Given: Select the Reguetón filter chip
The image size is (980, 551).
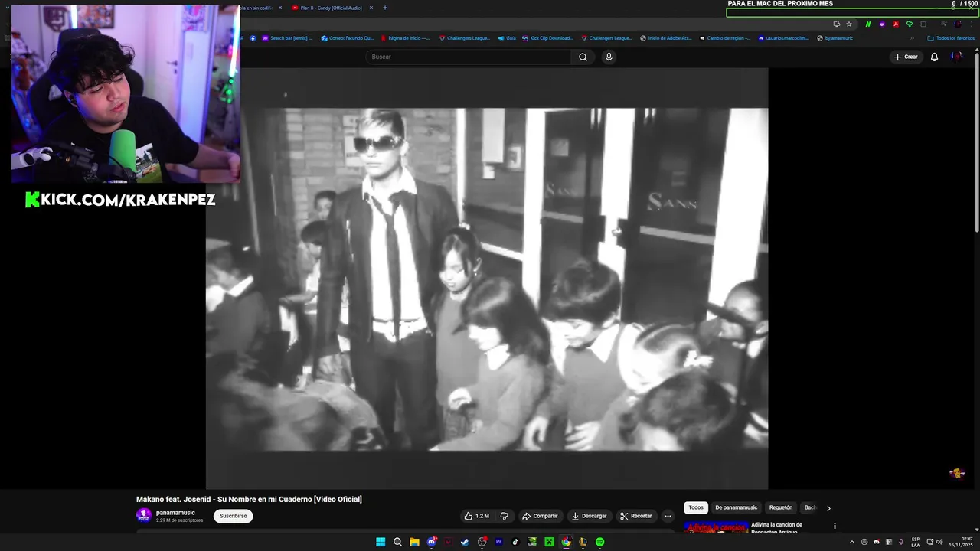Looking at the screenshot, I should coord(781,507).
